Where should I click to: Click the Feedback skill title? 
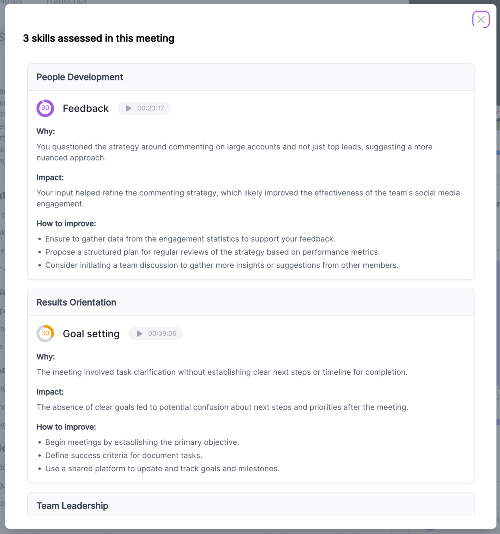pyautogui.click(x=85, y=109)
